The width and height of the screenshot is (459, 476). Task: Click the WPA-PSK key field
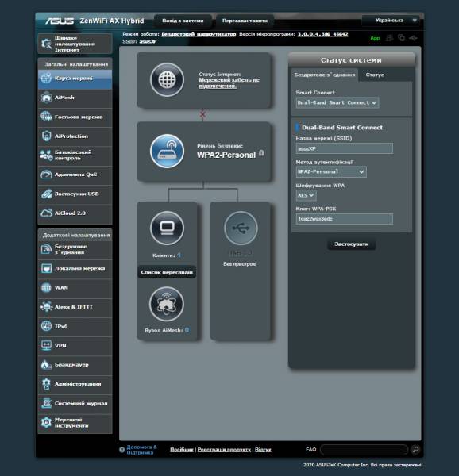[x=344, y=219]
